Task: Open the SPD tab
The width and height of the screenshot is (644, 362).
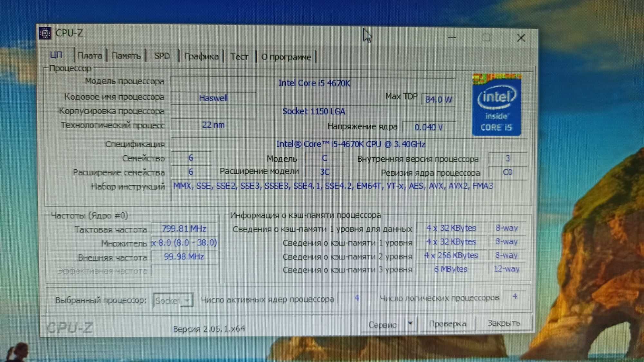Action: 162,56
